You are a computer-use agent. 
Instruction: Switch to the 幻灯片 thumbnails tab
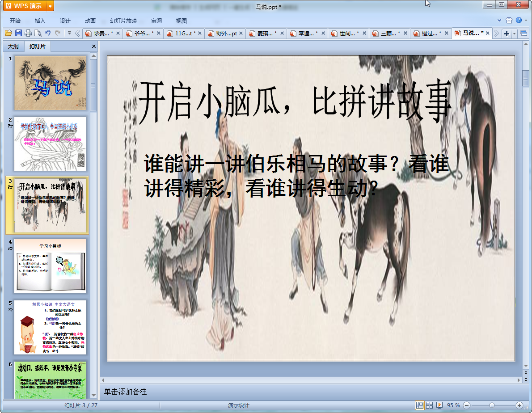[37, 46]
